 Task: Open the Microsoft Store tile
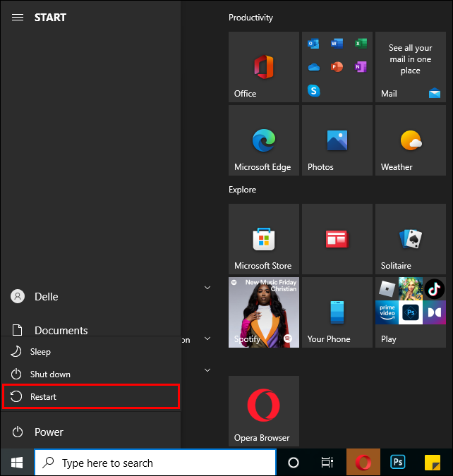264,239
